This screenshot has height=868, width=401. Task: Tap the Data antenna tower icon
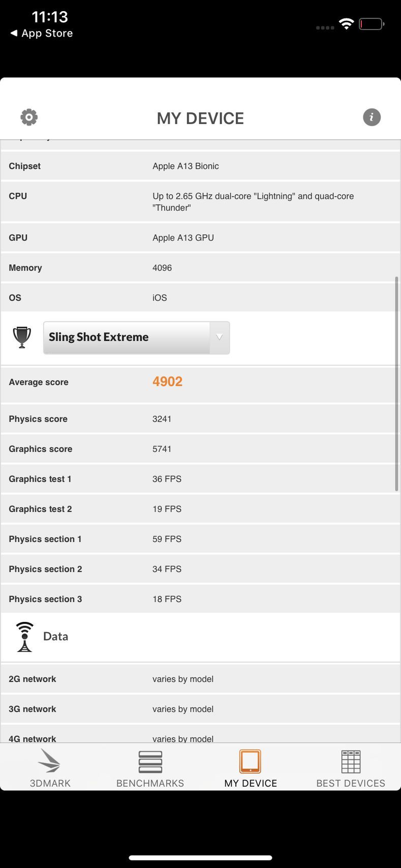[x=24, y=637]
